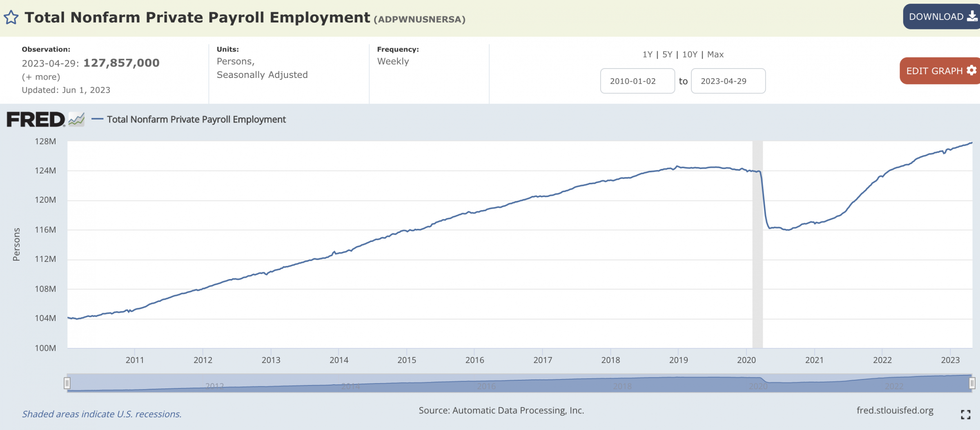Click the Source: Automatic Data Processing text
Viewport: 980px width, 430px height.
coord(501,410)
